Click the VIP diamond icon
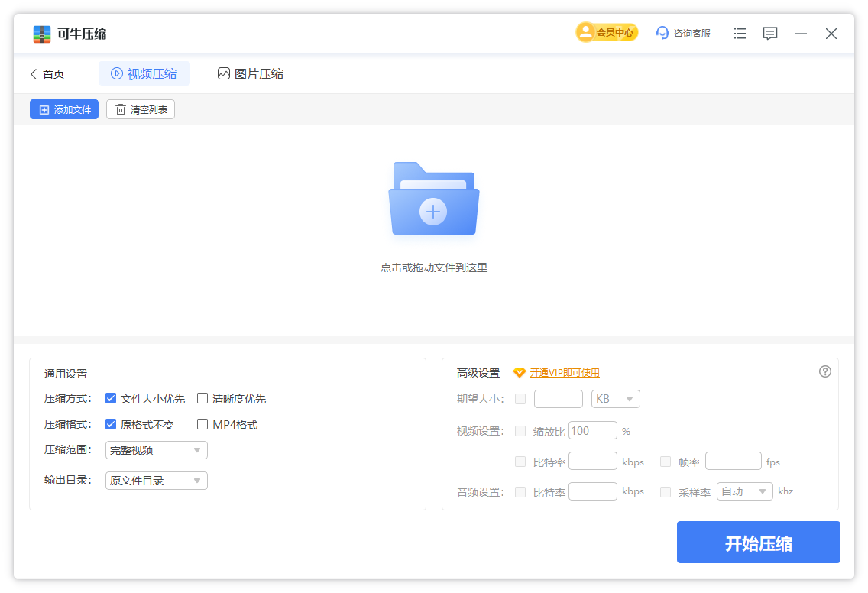The image size is (868, 593). point(520,373)
